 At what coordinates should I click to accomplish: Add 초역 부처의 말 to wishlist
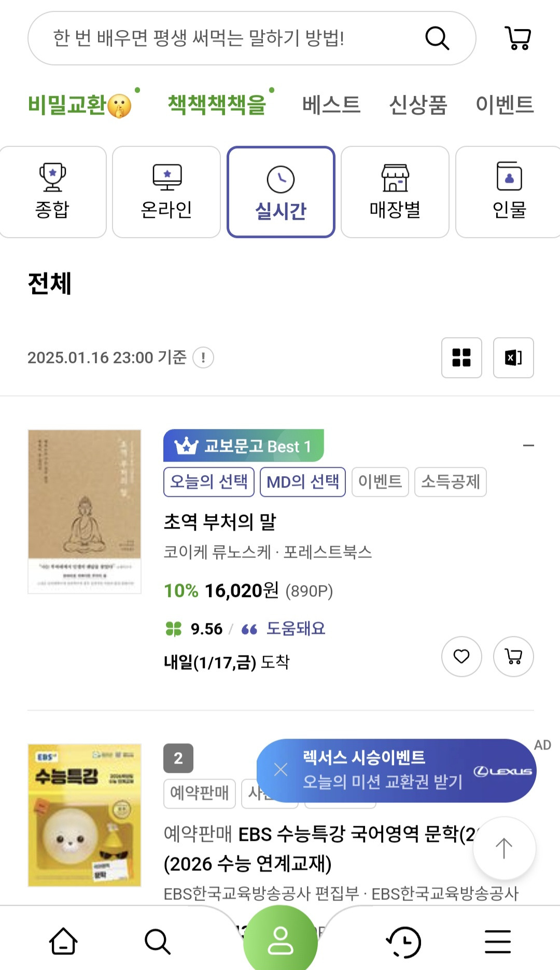(x=461, y=657)
